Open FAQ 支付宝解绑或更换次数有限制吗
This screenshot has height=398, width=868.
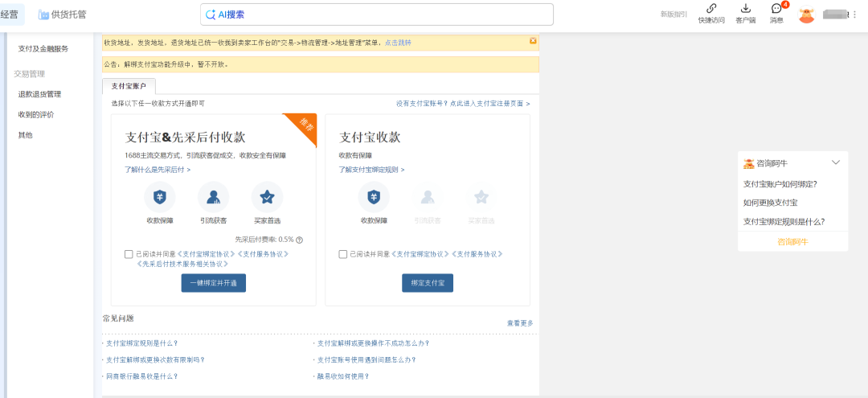coord(156,359)
